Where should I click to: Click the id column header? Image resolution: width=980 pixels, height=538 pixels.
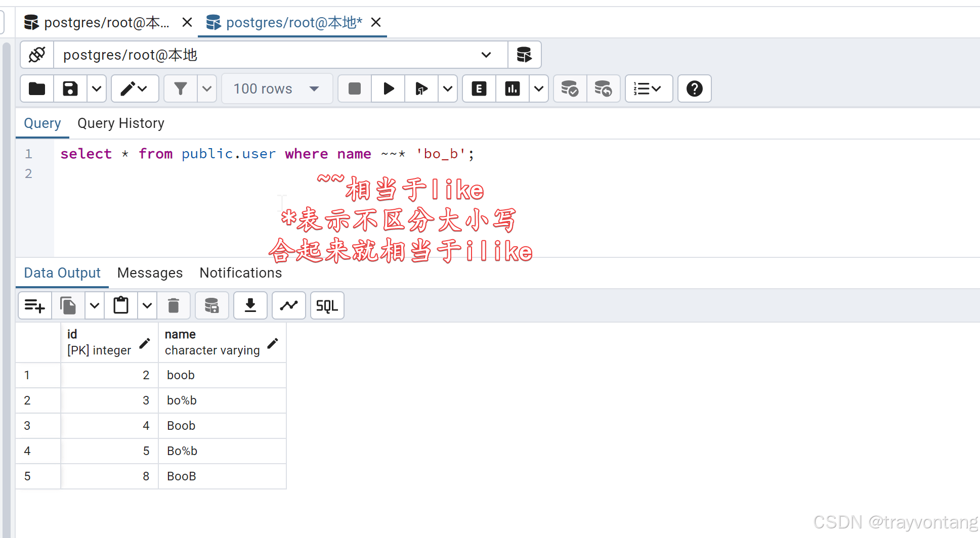109,342
